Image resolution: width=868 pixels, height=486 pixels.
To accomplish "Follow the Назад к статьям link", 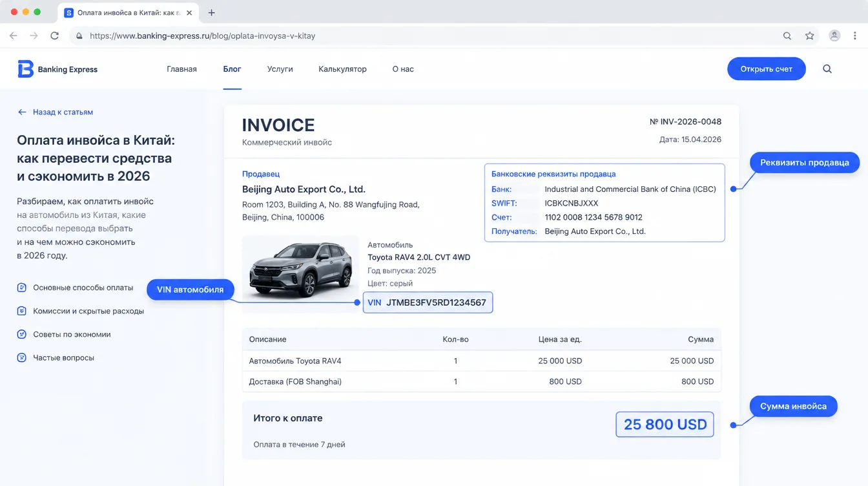I will click(56, 112).
